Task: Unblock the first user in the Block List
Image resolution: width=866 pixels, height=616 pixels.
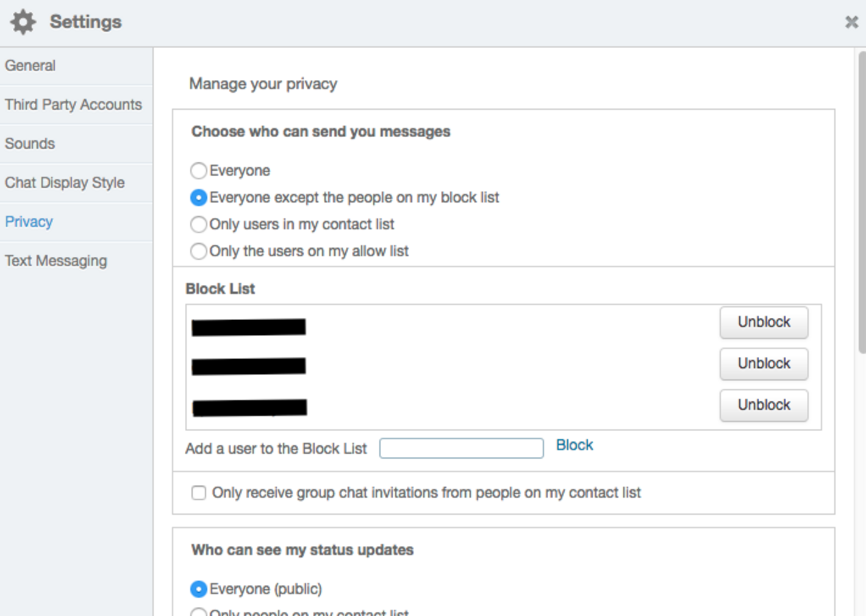Action: [x=764, y=322]
